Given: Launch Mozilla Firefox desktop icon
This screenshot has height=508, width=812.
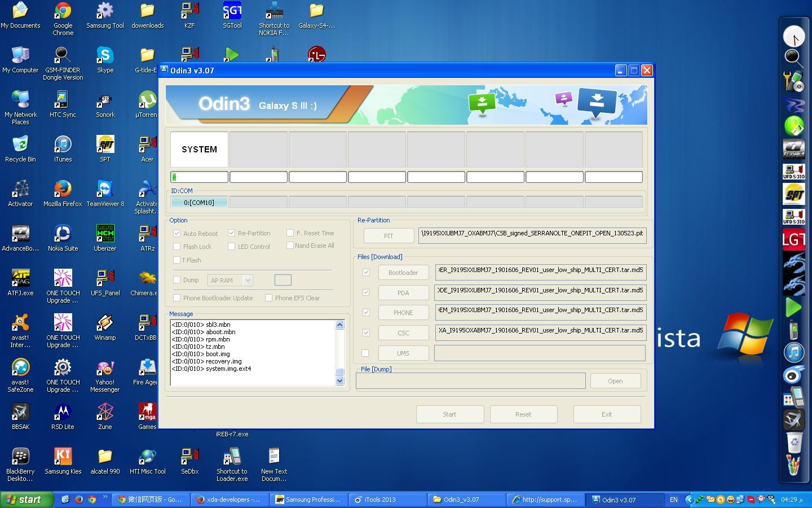Looking at the screenshot, I should [63, 194].
